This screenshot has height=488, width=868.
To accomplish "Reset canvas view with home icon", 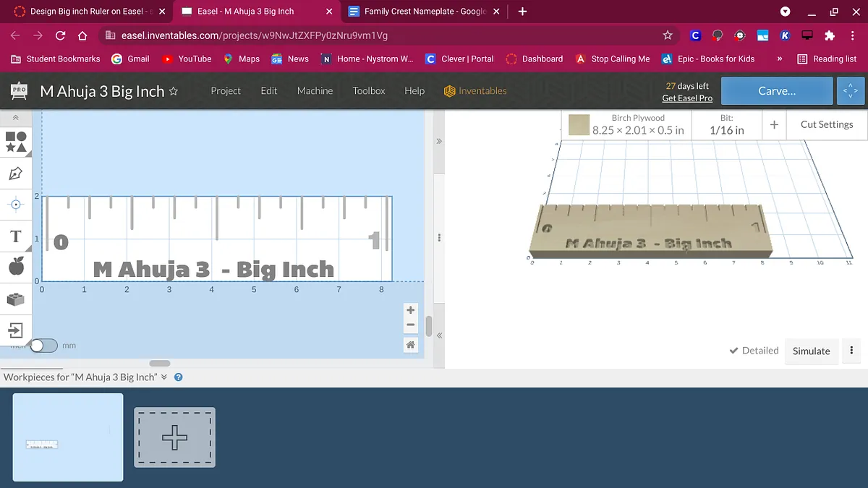I will click(x=410, y=345).
